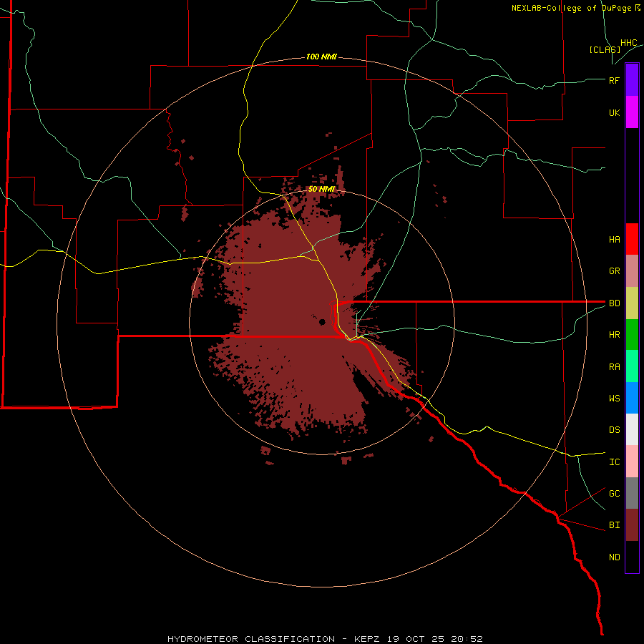This screenshot has height=644, width=644.
Task: Click the 100 NMI range ring label
Action: pos(321,57)
